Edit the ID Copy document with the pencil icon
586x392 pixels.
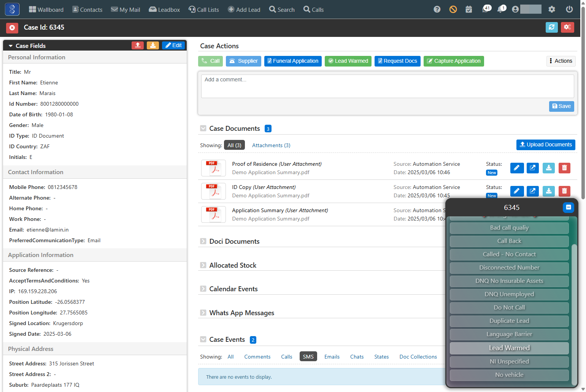517,191
